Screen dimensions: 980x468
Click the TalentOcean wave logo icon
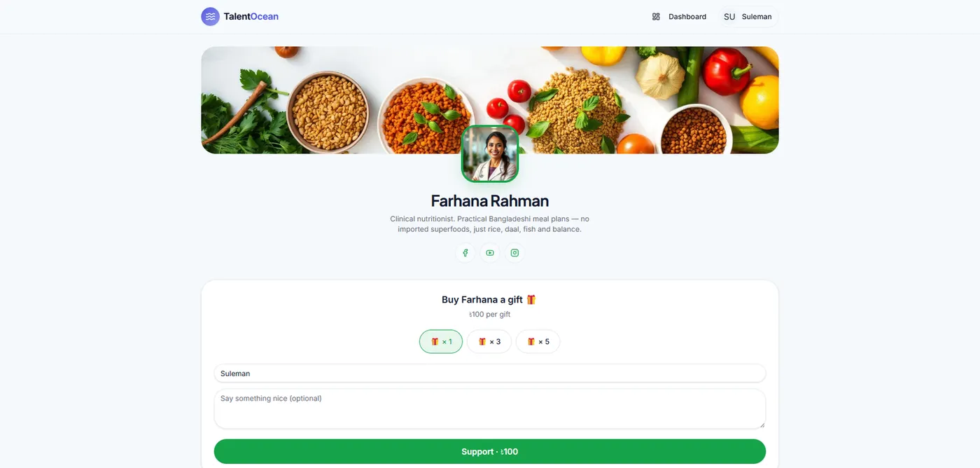pyautogui.click(x=210, y=16)
